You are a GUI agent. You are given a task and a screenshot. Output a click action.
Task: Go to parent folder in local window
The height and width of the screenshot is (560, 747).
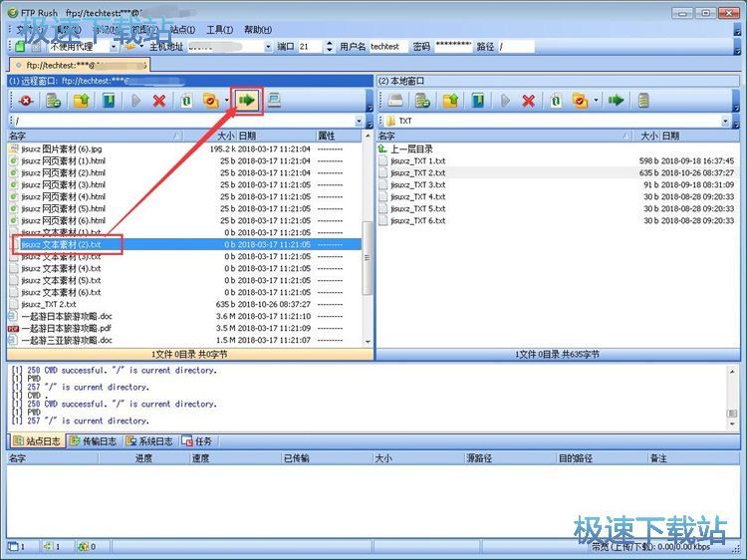coord(450,101)
